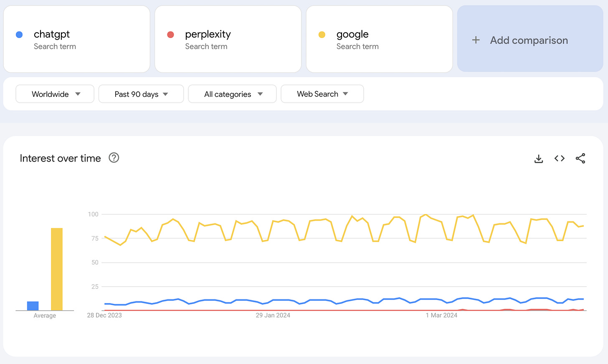Click the download chart data icon
Viewport: 608px width, 364px height.
[539, 159]
